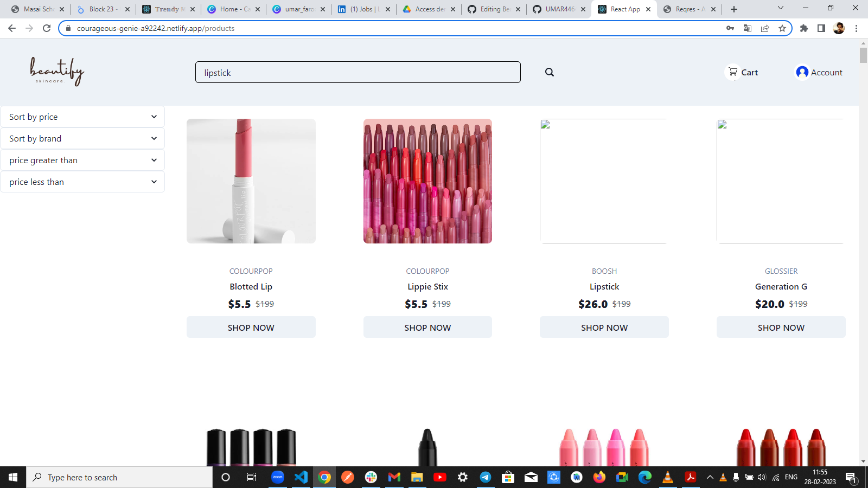Open the browser Extensions puzzle icon
This screenshot has height=488, width=868.
[804, 28]
